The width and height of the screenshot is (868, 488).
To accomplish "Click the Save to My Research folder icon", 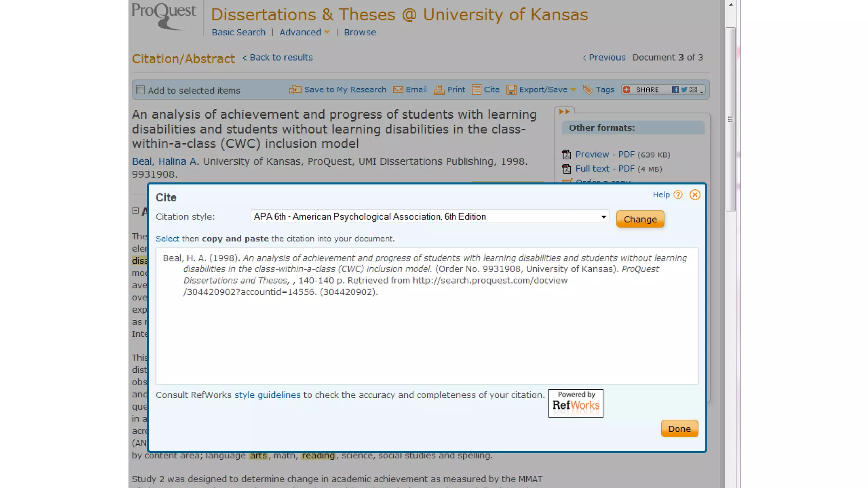I will pyautogui.click(x=295, y=90).
